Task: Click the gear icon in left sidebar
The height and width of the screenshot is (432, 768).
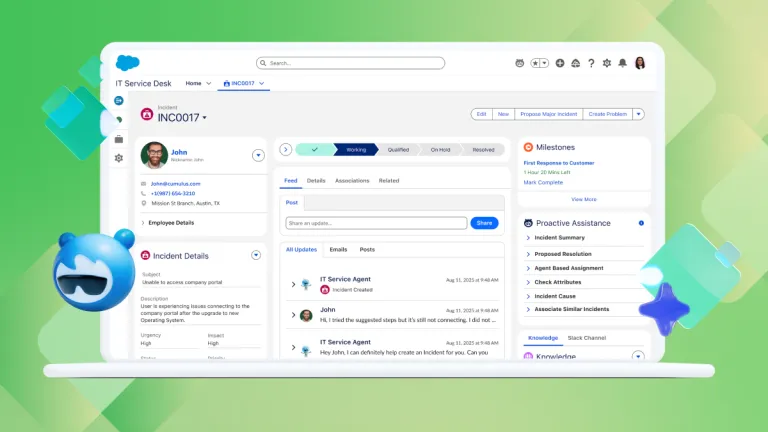Action: [x=119, y=158]
